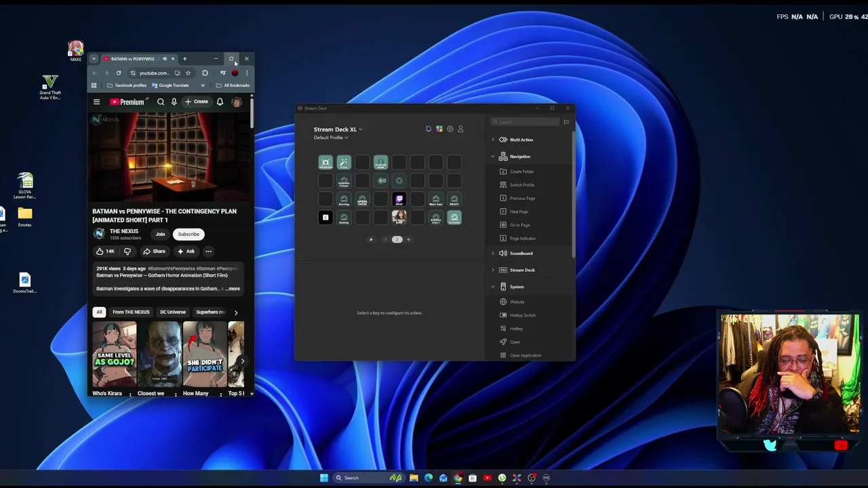
Task: Open Stream Deck notifications bell icon
Action: coord(428,129)
